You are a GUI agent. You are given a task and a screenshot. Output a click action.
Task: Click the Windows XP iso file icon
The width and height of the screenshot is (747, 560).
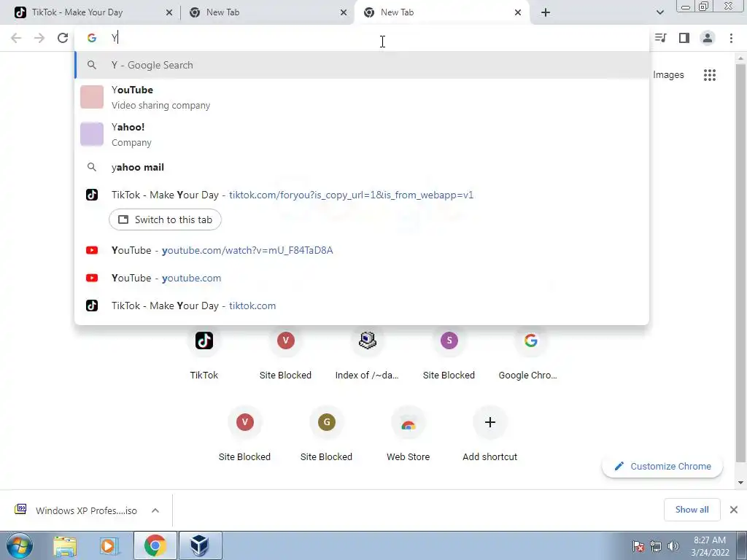20,510
